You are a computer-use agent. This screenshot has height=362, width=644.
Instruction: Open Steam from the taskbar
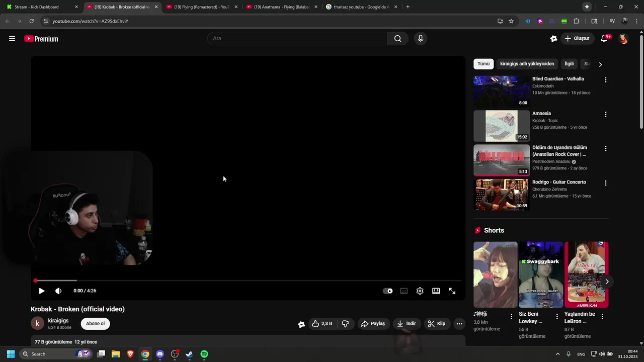click(189, 354)
